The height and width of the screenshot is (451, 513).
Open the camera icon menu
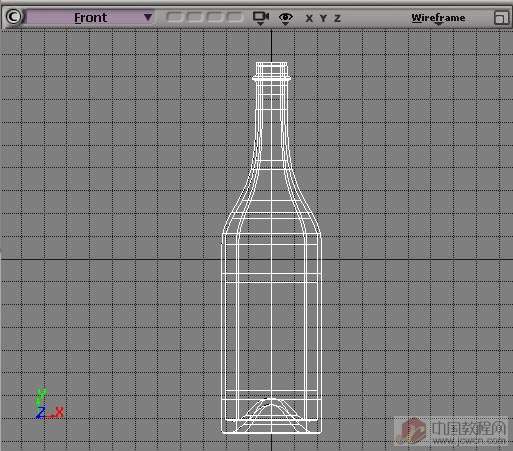(261, 18)
